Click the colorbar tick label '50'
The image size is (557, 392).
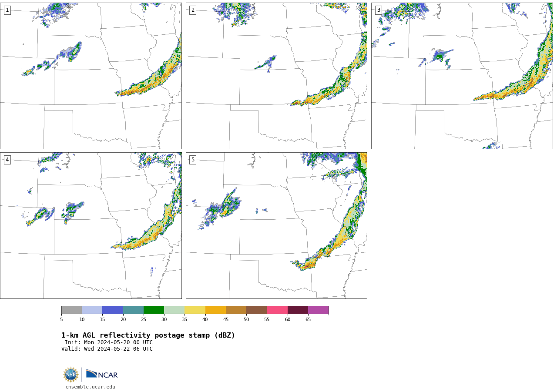click(246, 320)
